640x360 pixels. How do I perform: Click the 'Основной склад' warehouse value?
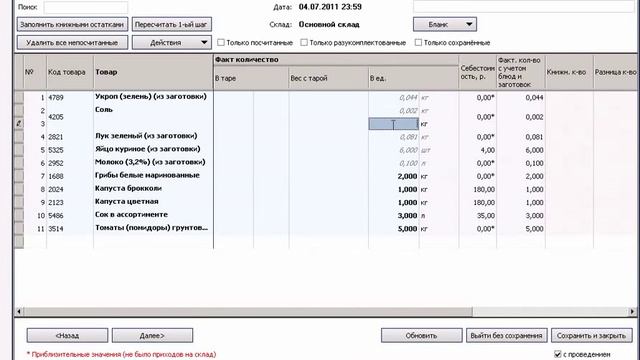[329, 24]
